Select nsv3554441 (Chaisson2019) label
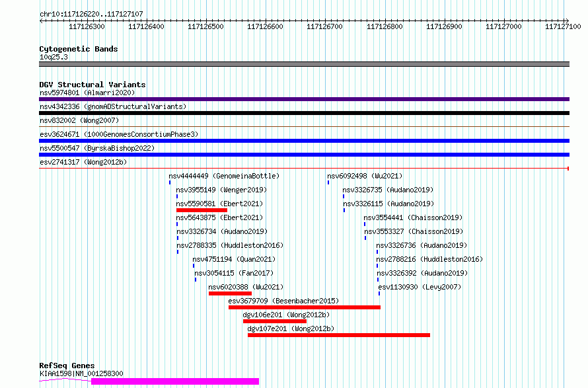Screen dimensions: 588x388 (413, 217)
